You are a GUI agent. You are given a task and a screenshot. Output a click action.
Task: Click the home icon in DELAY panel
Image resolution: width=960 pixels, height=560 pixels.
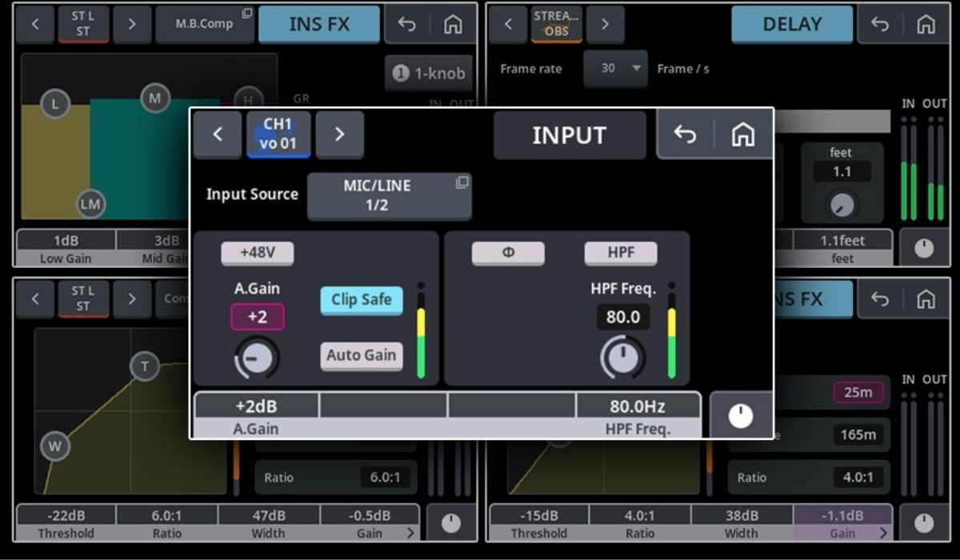click(926, 25)
